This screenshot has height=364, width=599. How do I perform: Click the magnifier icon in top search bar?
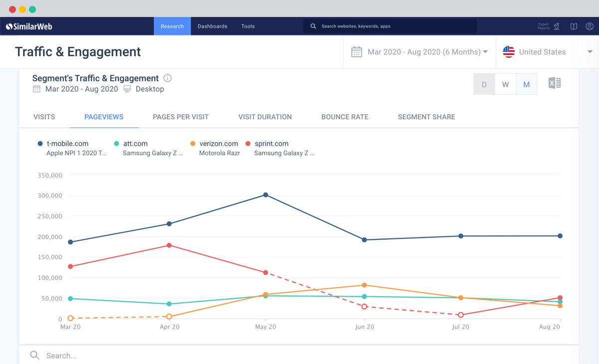click(313, 26)
